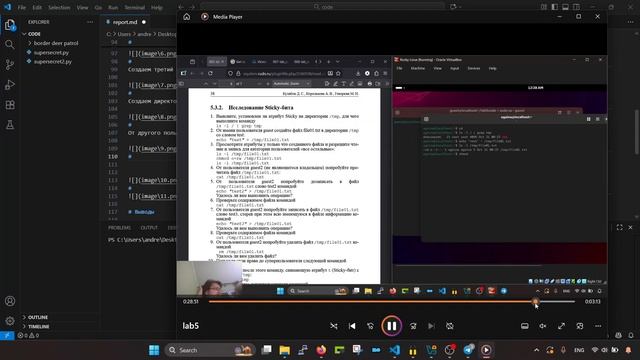Open Task View from the taskbar
The image size is (640, 360).
pyautogui.click(x=267, y=350)
